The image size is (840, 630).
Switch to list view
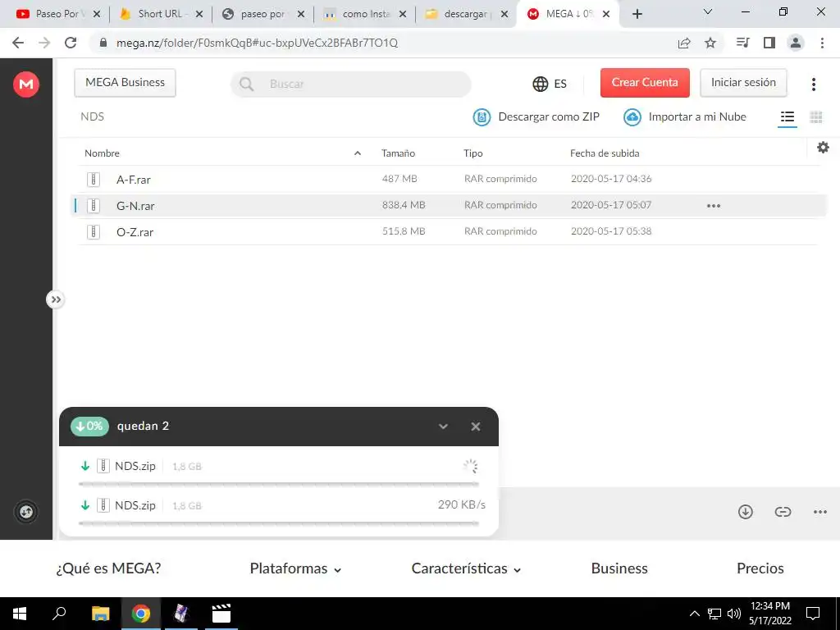pyautogui.click(x=787, y=116)
